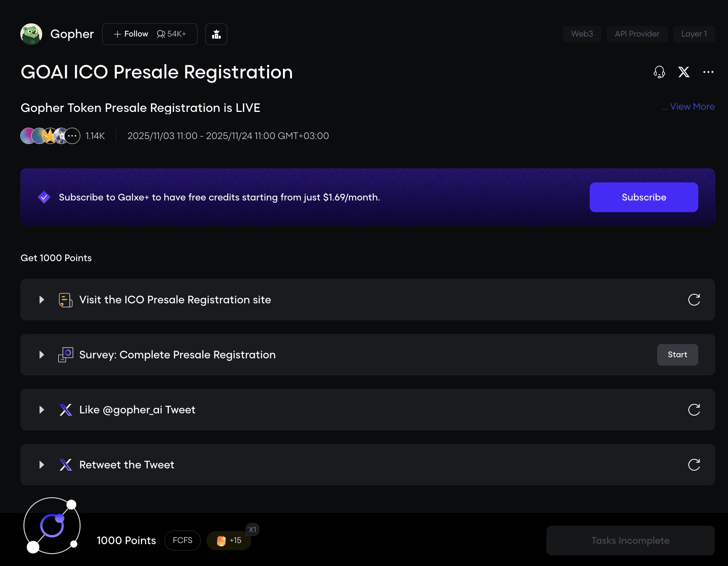Click the View More link
Screen dimensions: 728x566
(x=692, y=107)
